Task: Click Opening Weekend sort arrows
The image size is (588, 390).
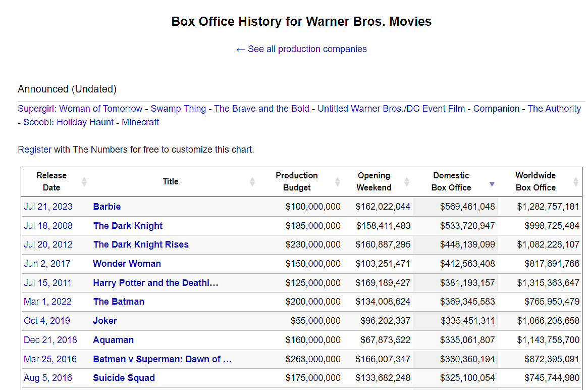Action: click(x=407, y=182)
